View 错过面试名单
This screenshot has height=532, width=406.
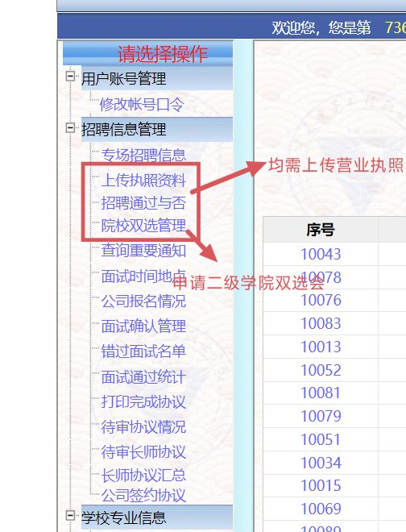143,351
